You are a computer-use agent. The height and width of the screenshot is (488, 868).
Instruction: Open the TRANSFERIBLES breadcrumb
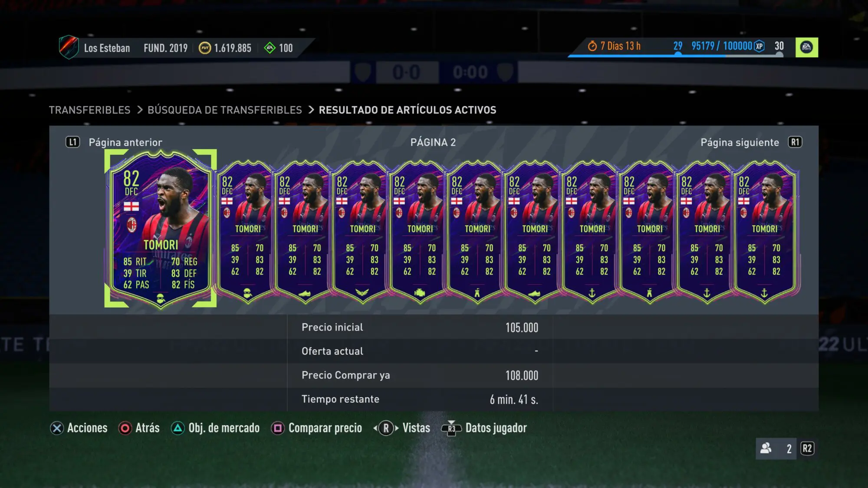point(89,110)
